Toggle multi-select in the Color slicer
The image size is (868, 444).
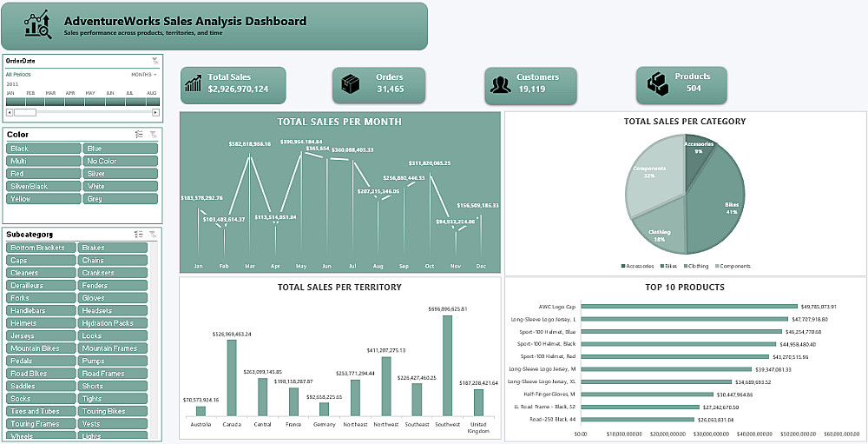[139, 135]
